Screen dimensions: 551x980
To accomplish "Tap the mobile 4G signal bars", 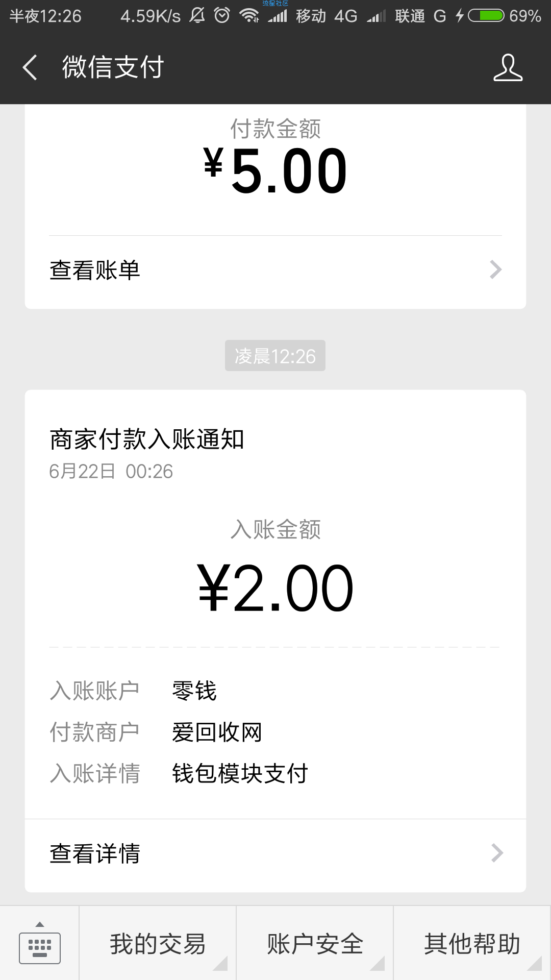I will (278, 16).
